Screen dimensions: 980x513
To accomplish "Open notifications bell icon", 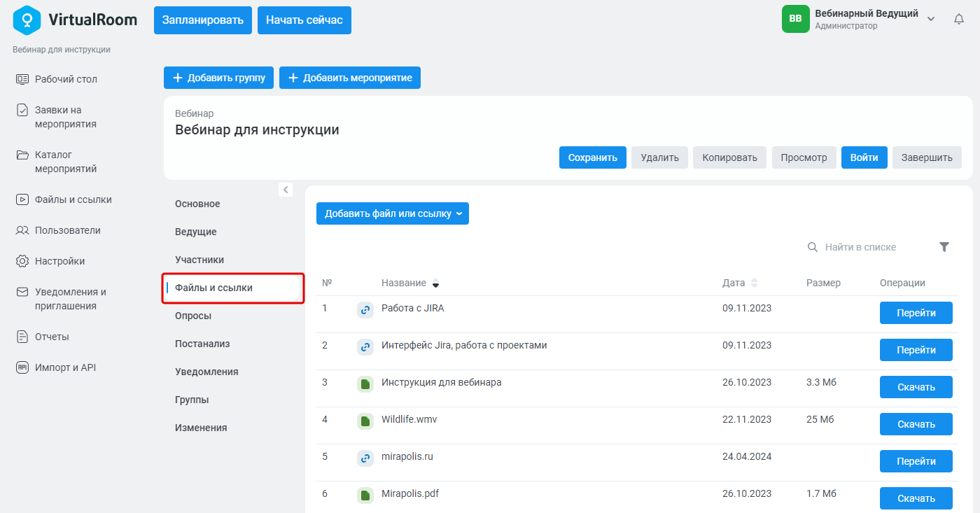I will click(959, 19).
